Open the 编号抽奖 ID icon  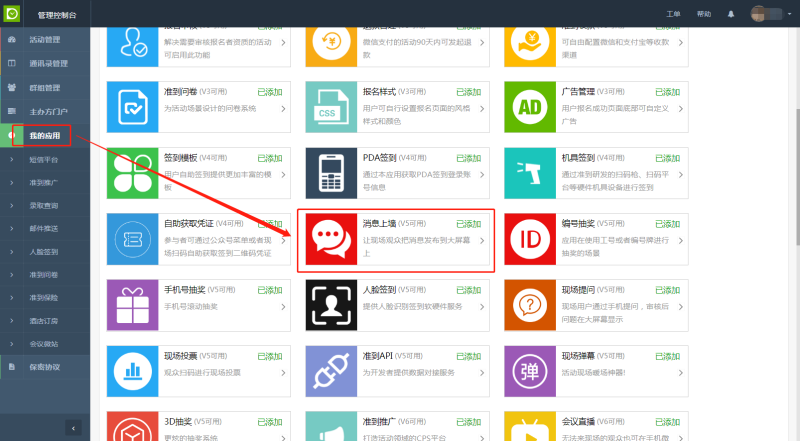(x=531, y=240)
